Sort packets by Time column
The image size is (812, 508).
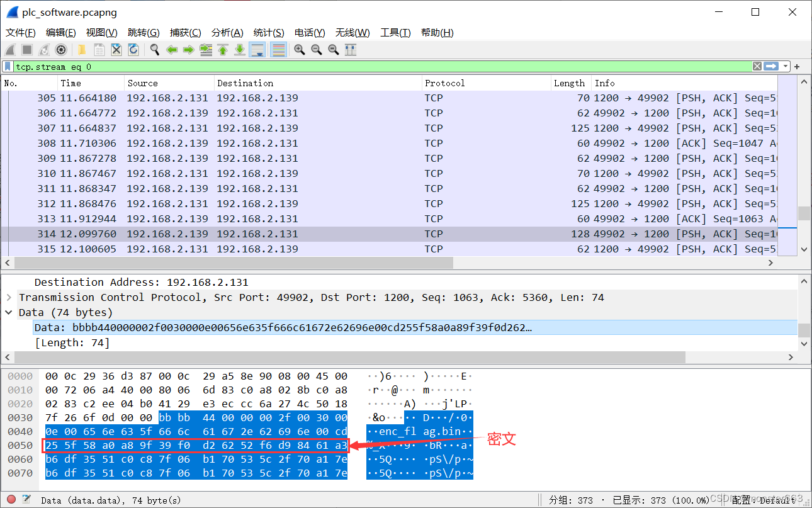[x=91, y=83]
